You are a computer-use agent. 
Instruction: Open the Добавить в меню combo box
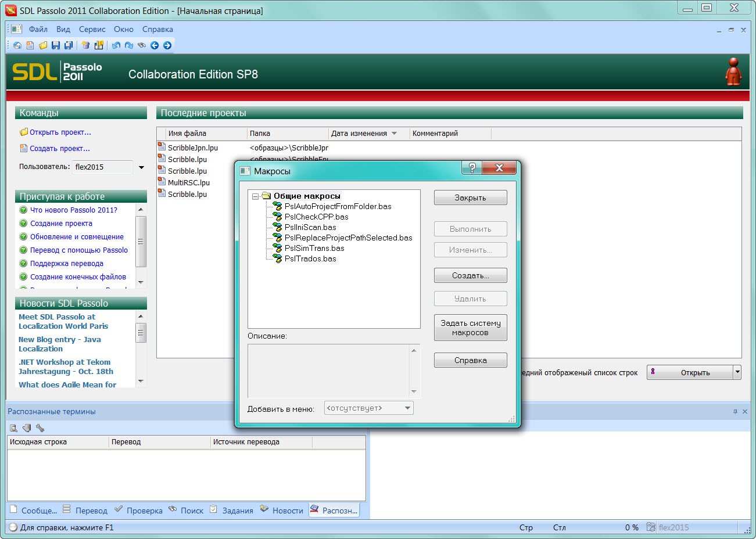[x=368, y=408]
